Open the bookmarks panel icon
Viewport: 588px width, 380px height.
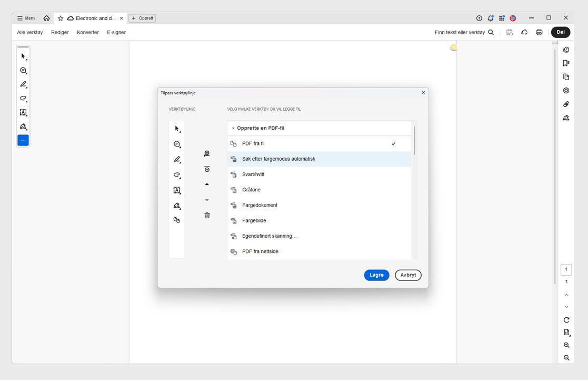566,63
